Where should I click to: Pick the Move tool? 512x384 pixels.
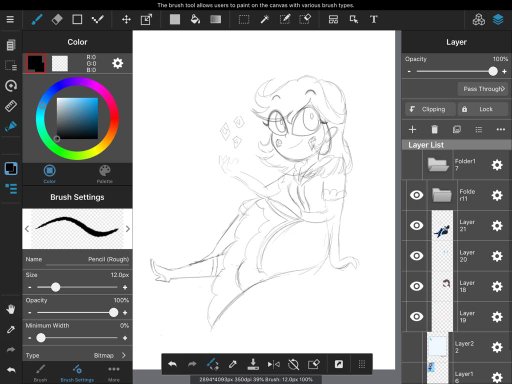(x=126, y=19)
